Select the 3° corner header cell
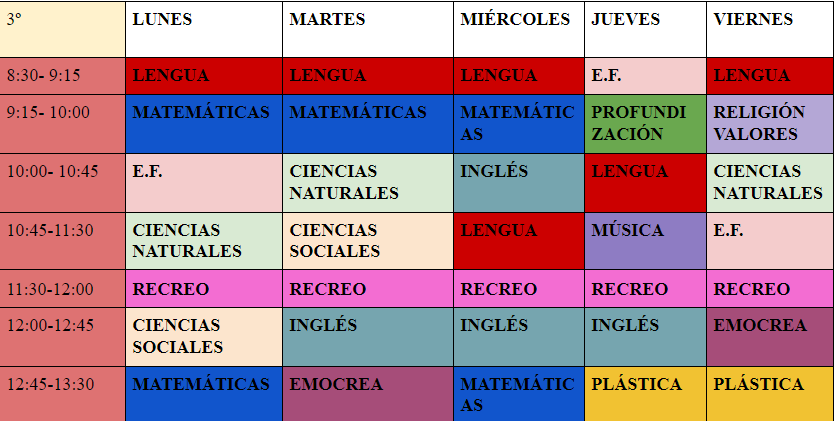Image resolution: width=834 pixels, height=421 pixels. [x=62, y=29]
